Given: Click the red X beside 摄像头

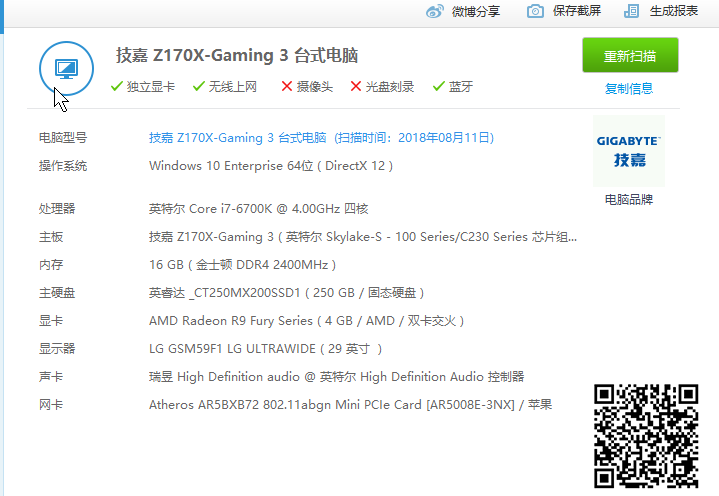Looking at the screenshot, I should pyautogui.click(x=287, y=87).
